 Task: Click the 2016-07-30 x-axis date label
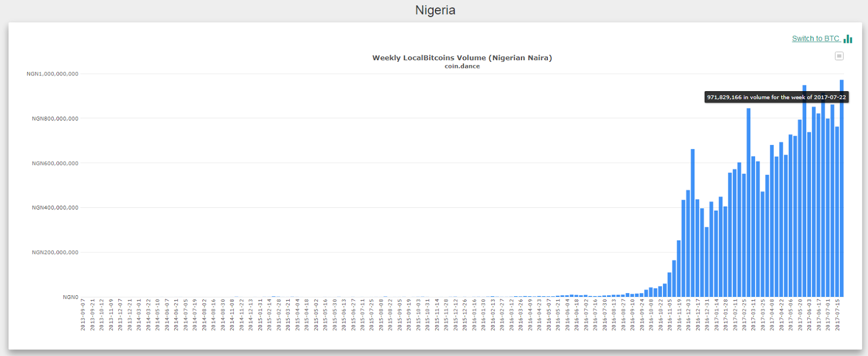pos(604,315)
